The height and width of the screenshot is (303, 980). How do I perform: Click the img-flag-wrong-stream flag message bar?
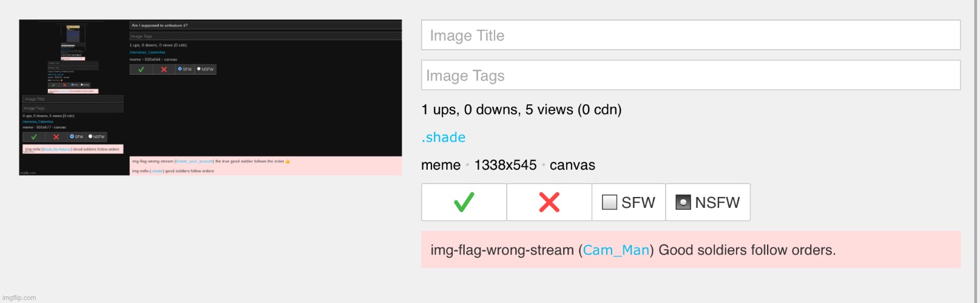click(x=691, y=250)
